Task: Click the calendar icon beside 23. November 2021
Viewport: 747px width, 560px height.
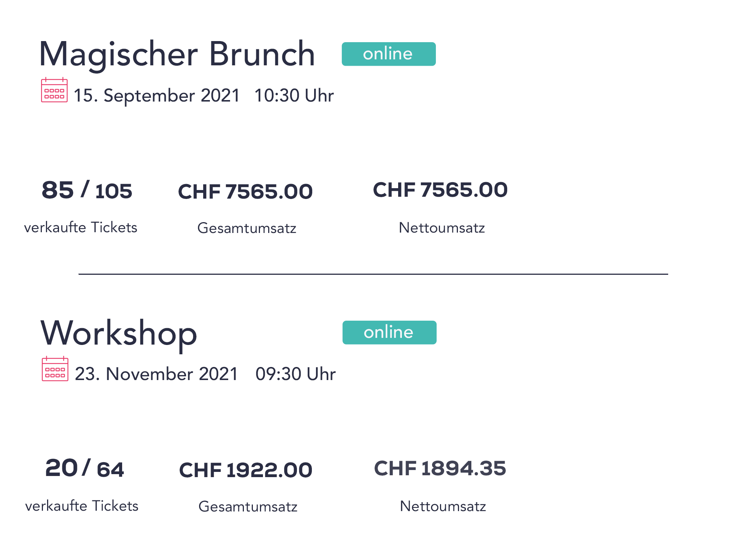Action: [55, 368]
